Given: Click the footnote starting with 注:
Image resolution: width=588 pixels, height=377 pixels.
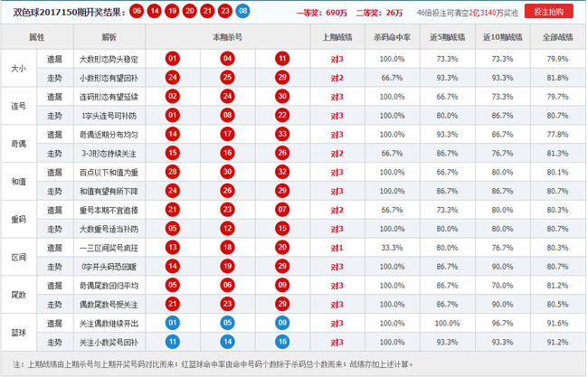Looking at the screenshot, I should [x=213, y=364].
